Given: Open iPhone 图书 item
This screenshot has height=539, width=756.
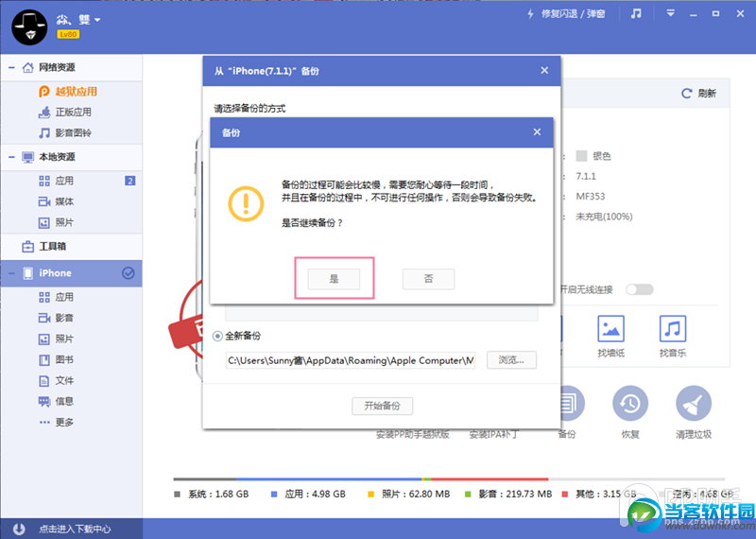Looking at the screenshot, I should [64, 359].
